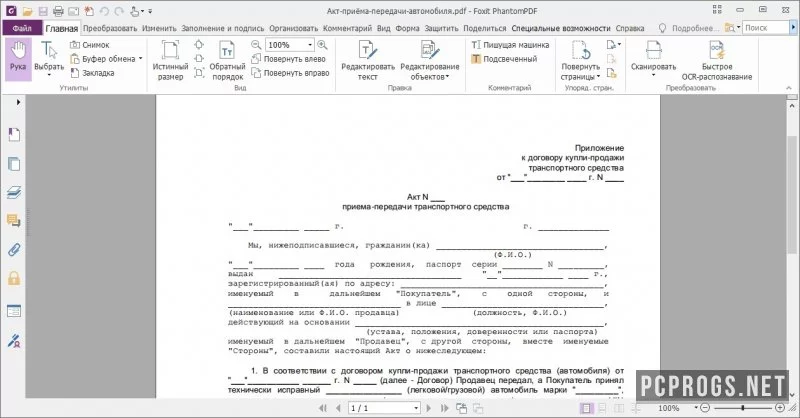Open the security lock panel in sidebar
800x418 pixels.
pos(14,278)
